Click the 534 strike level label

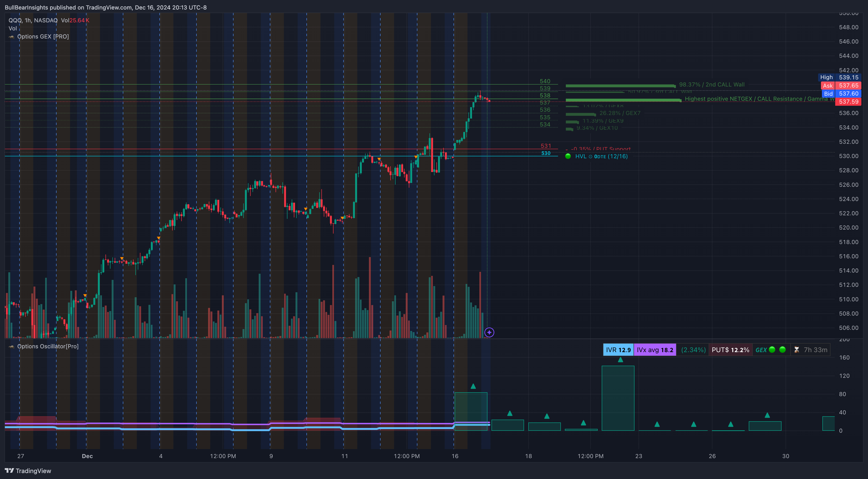pos(545,125)
